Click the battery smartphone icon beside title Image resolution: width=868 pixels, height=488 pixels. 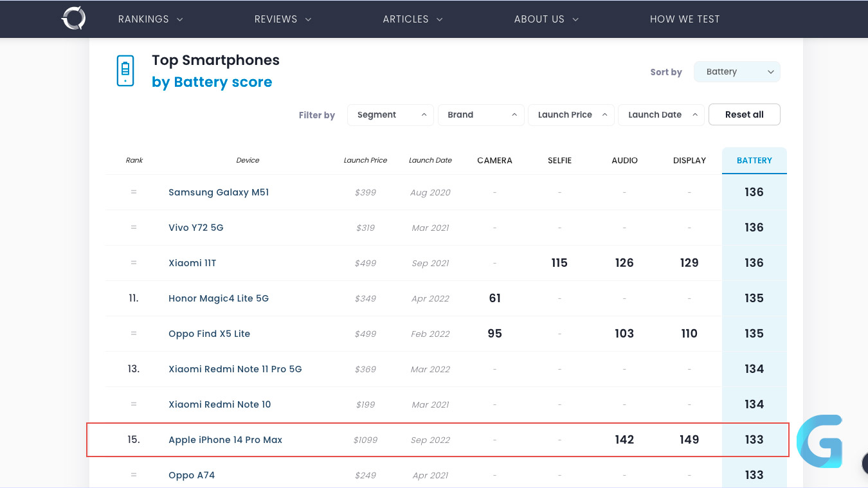[125, 71]
